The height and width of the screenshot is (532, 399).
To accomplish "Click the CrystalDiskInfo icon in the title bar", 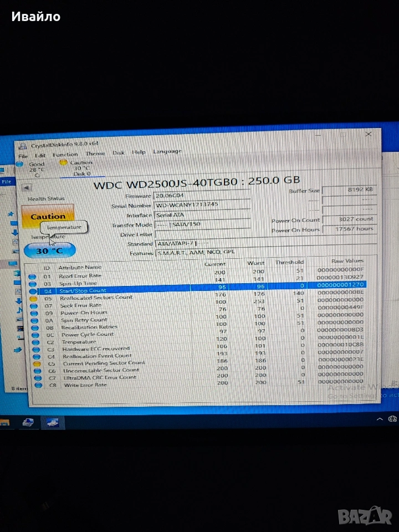I will (x=22, y=147).
